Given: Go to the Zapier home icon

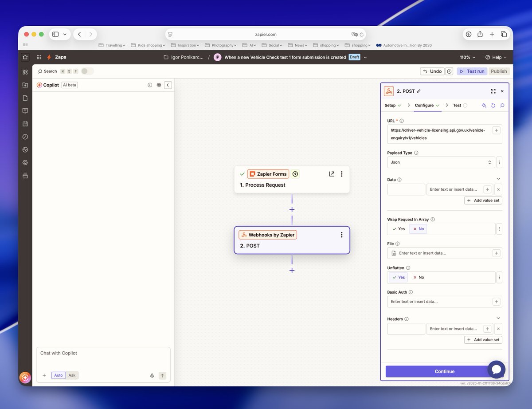Looking at the screenshot, I should click(25, 57).
